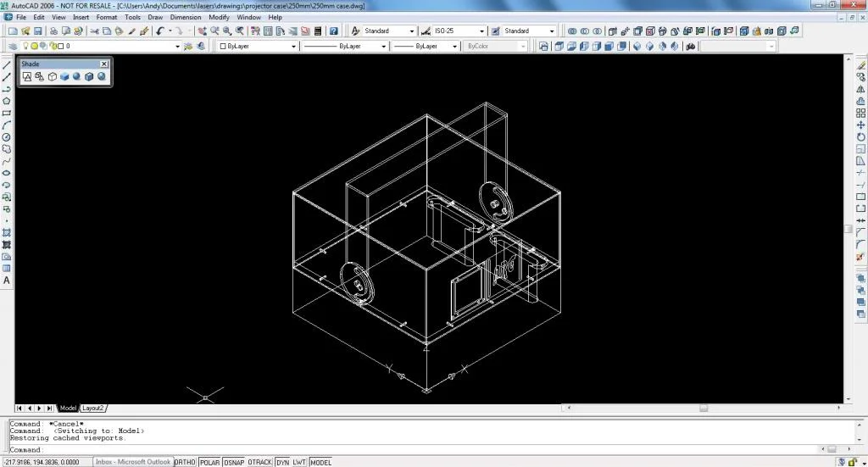
Task: Toggle the layer 0 lightbulb on/off
Action: [25, 46]
